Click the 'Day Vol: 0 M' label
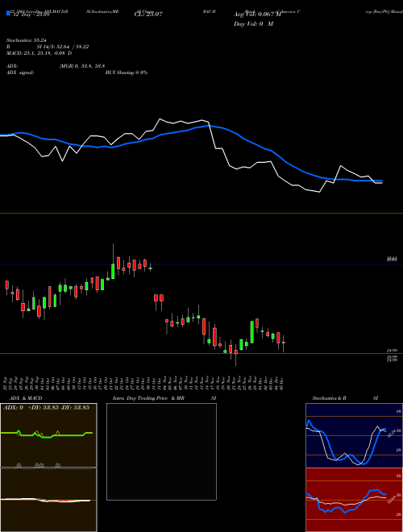Image resolution: width=403 pixels, height=532 pixels. tap(253, 24)
